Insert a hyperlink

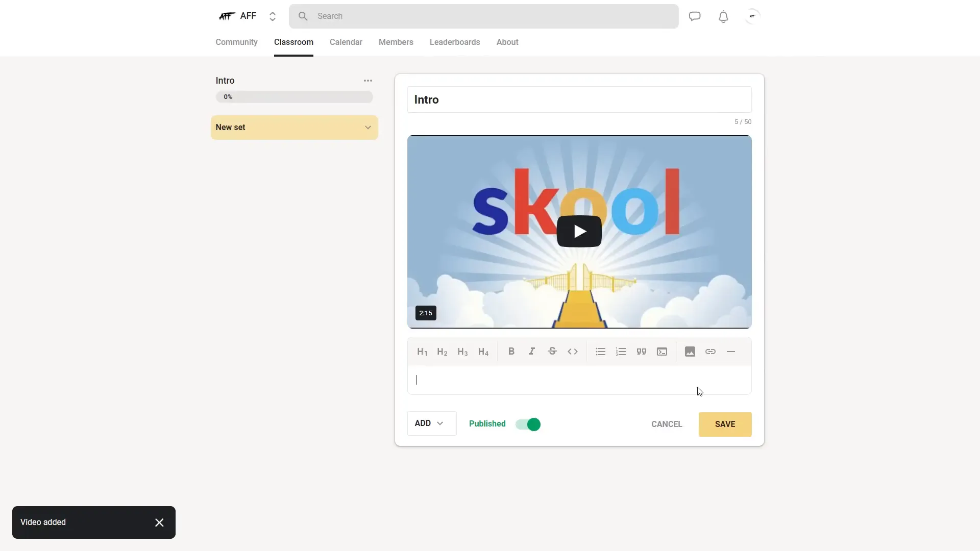pos(710,352)
